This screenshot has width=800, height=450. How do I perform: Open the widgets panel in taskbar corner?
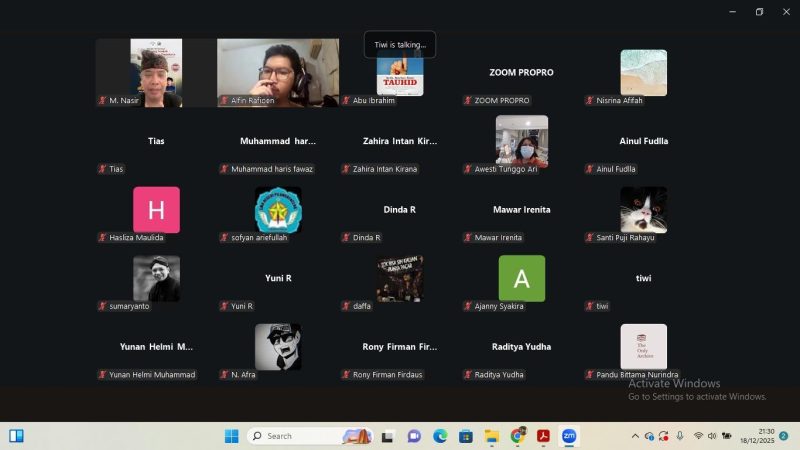16,436
